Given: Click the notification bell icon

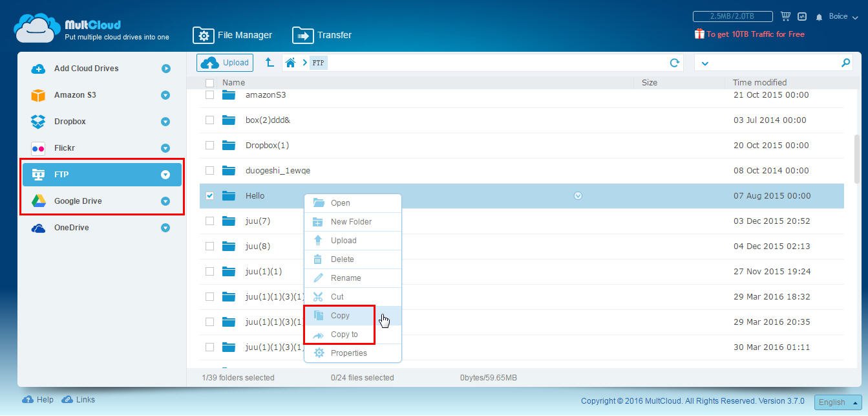Looking at the screenshot, I should 819,17.
